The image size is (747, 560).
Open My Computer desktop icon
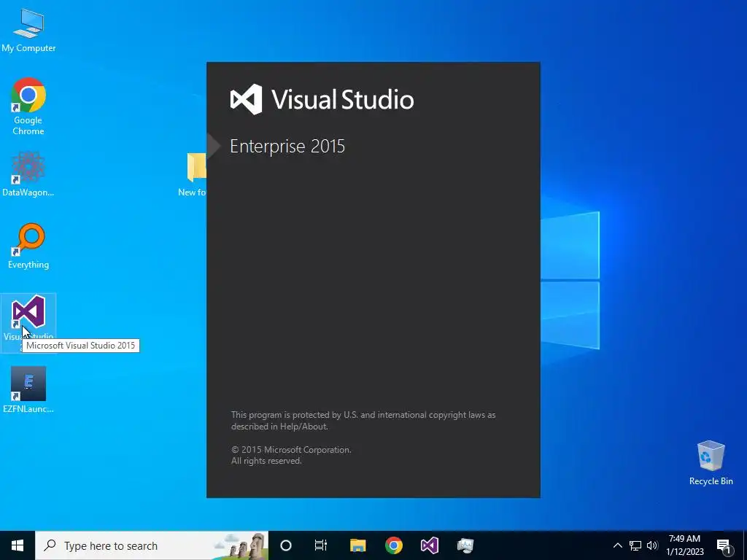coord(28,31)
